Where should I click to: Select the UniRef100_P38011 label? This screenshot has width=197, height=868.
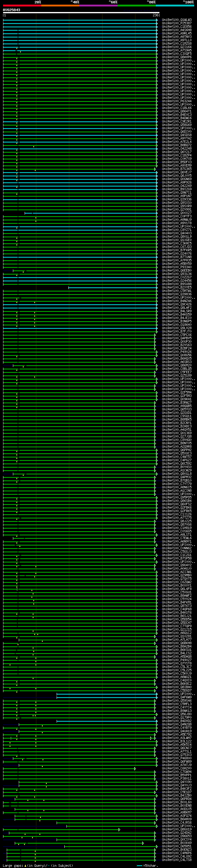click(176, 778)
